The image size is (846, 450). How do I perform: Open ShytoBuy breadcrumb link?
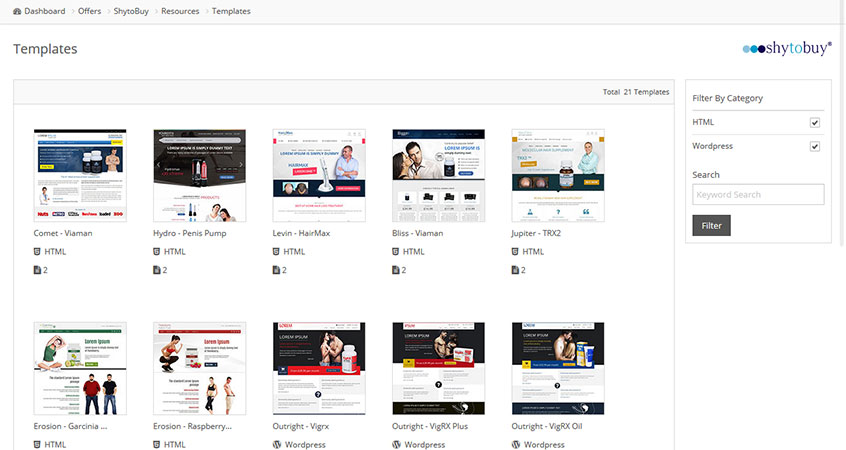click(131, 11)
